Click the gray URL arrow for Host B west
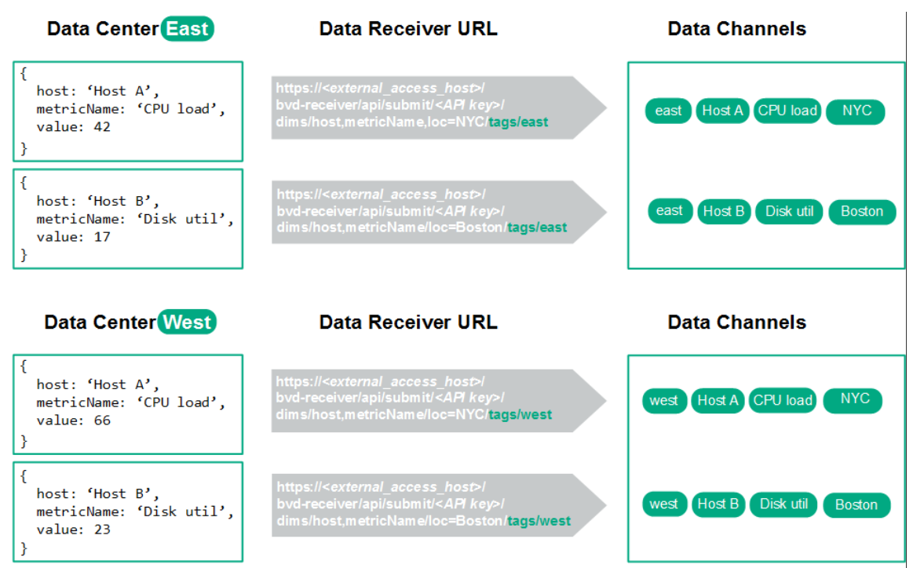 click(x=428, y=502)
